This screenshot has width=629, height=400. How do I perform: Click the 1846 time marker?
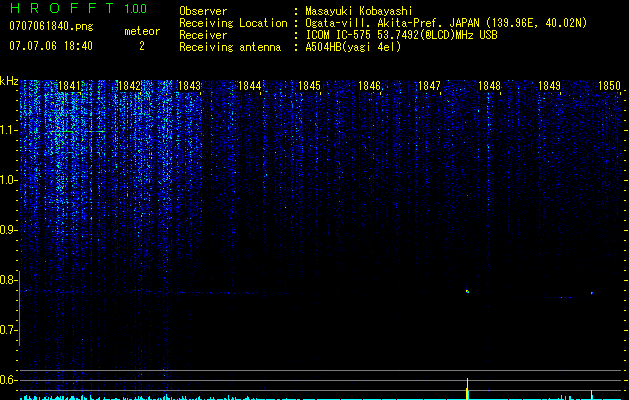click(369, 85)
